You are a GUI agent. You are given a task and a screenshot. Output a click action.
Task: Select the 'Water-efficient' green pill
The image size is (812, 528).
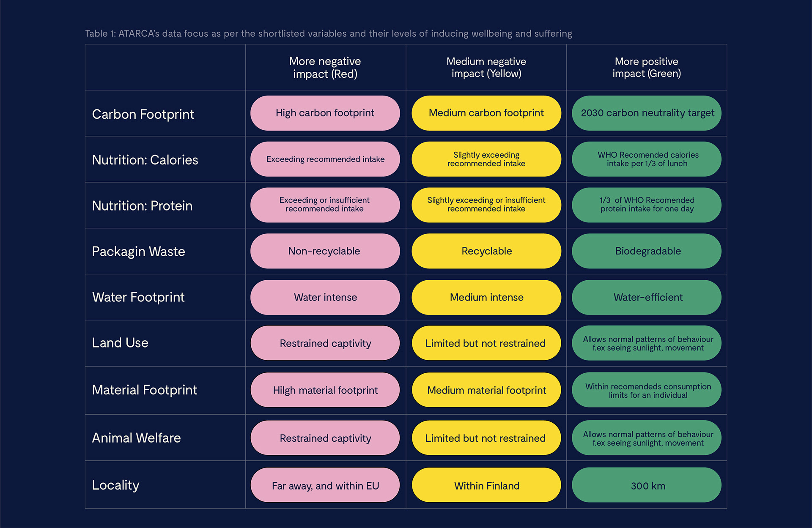pos(647,297)
